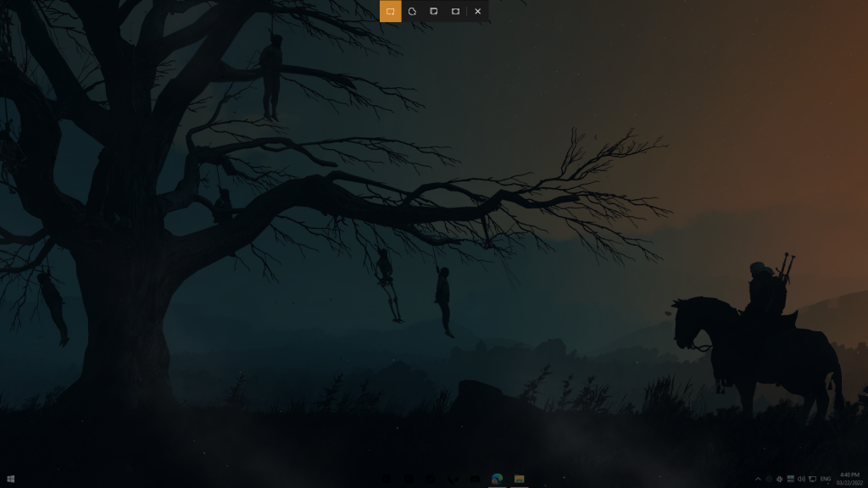Click the tray icon left of the teal monitor icon
The image size is (868, 488).
(780, 480)
